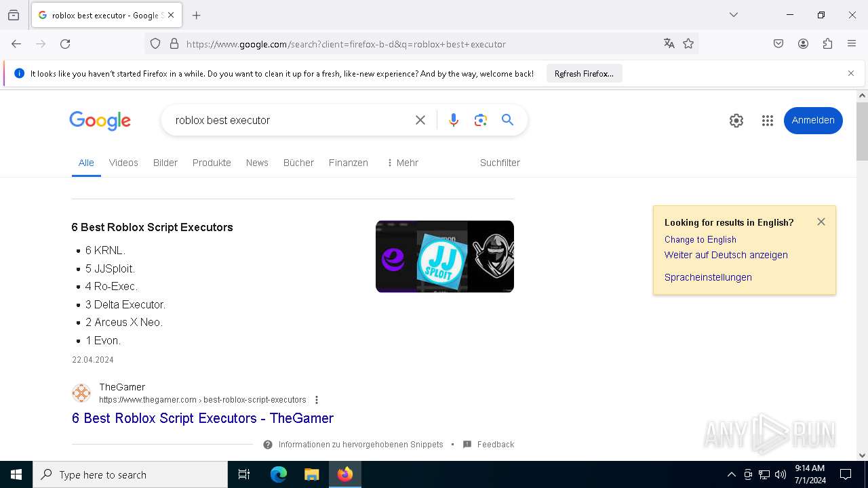The width and height of the screenshot is (868, 488).
Task: Open Firefox account menu
Action: point(803,44)
